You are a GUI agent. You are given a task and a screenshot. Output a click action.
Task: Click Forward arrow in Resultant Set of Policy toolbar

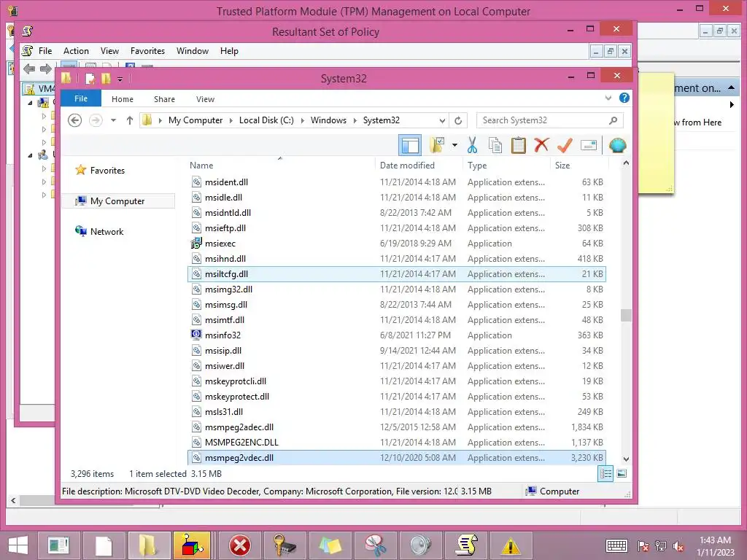click(x=46, y=69)
